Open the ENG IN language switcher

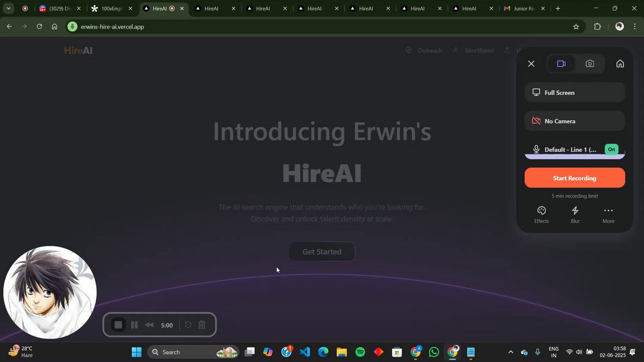point(553,352)
